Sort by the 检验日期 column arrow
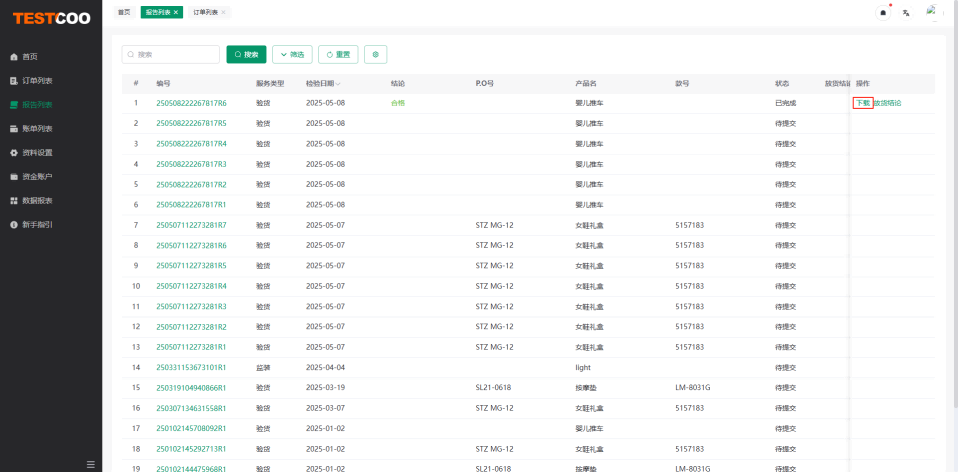The height and width of the screenshot is (472, 958). (x=338, y=83)
